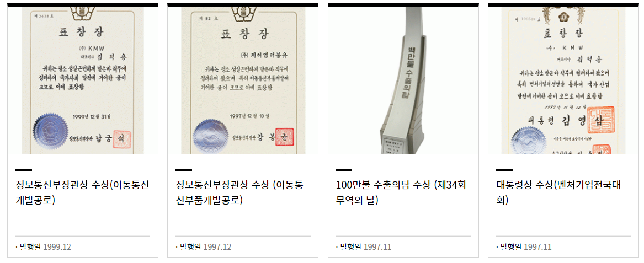The width and height of the screenshot is (644, 263).
Task: Open the 케이엠더블유 1997.12.10 certificate image
Action: click(x=243, y=80)
